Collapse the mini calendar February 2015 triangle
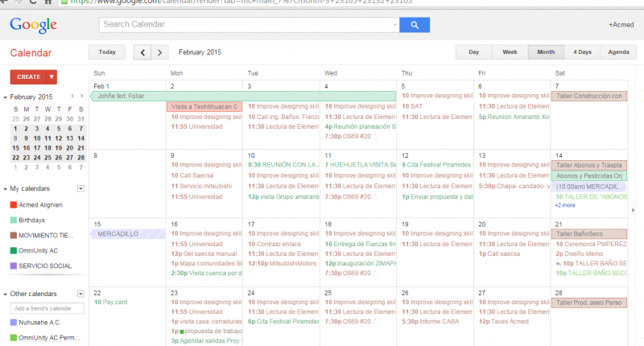This screenshot has width=644, height=346. coord(6,97)
